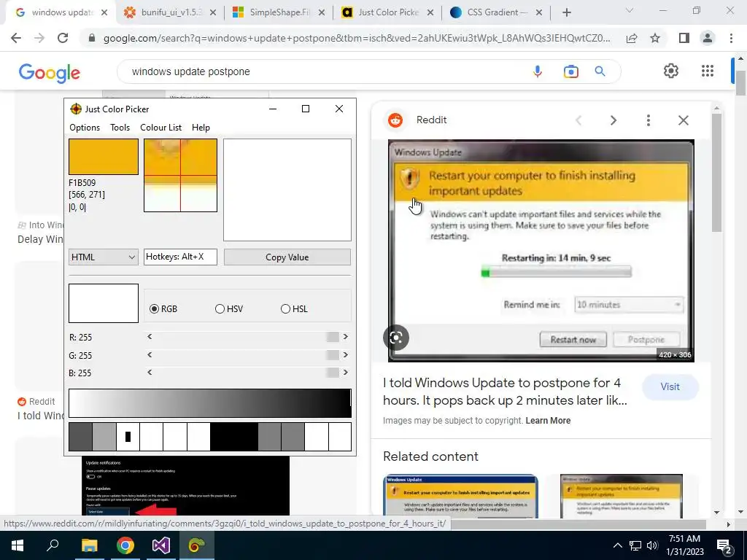Click the G value slider track
The height and width of the screenshot is (560, 747).
pyautogui.click(x=247, y=355)
